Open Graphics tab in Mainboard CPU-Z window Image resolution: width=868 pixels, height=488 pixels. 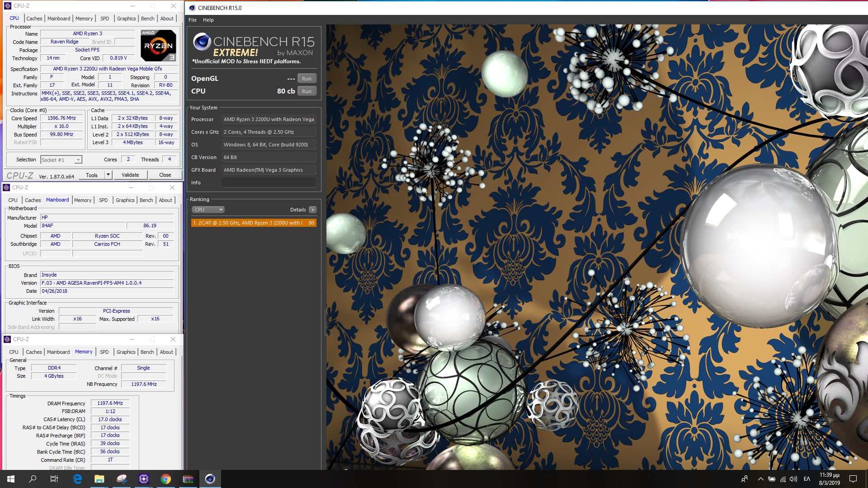[125, 200]
